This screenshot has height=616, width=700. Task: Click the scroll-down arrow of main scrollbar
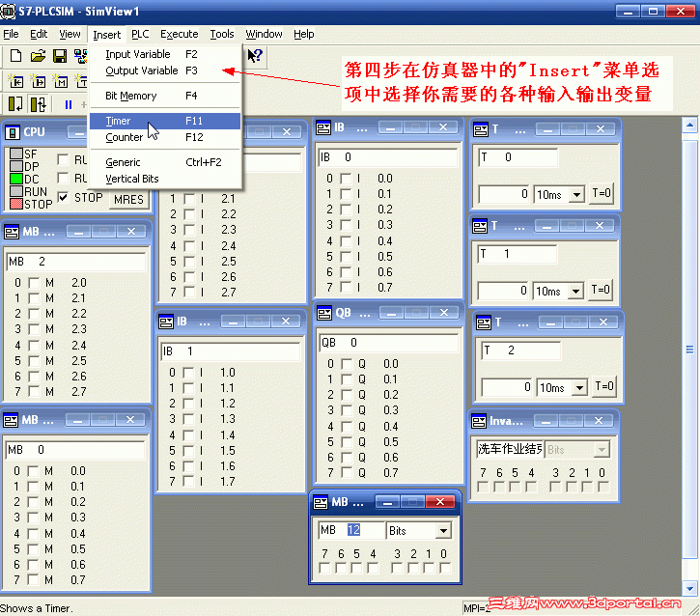(x=689, y=588)
